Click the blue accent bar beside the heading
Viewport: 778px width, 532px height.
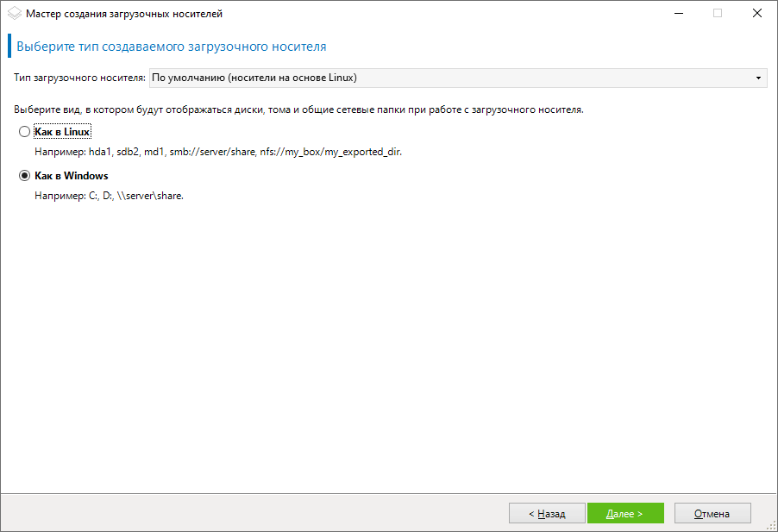tap(9, 46)
